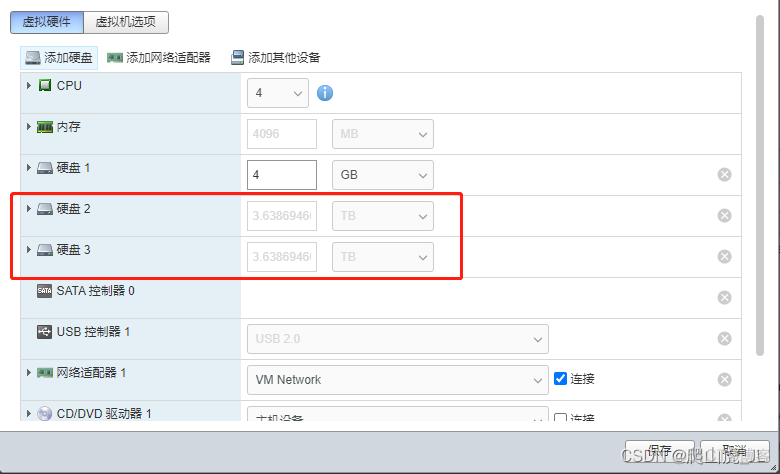This screenshot has height=474, width=780.
Task: Click 添加网络适配器 toolbar button
Action: tap(159, 58)
